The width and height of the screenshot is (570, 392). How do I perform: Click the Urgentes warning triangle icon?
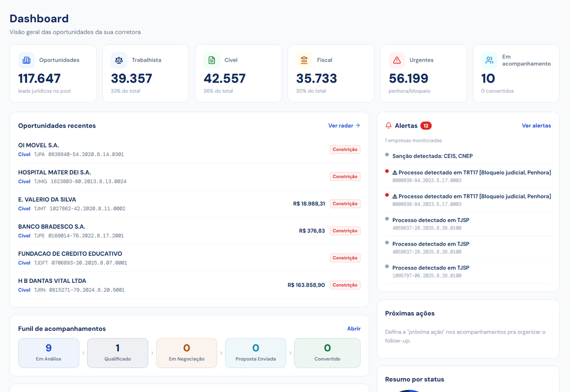click(397, 60)
